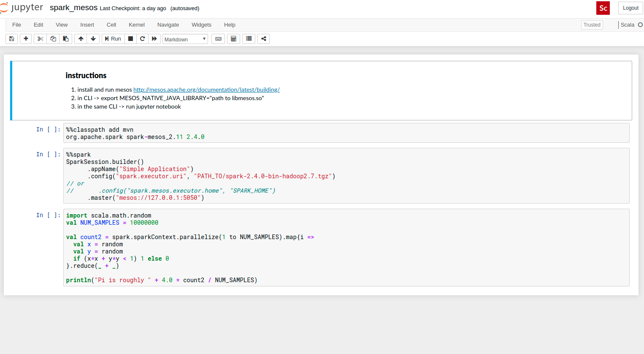This screenshot has width=644, height=354.
Task: Restart and run all via fast-forward icon
Action: (154, 38)
